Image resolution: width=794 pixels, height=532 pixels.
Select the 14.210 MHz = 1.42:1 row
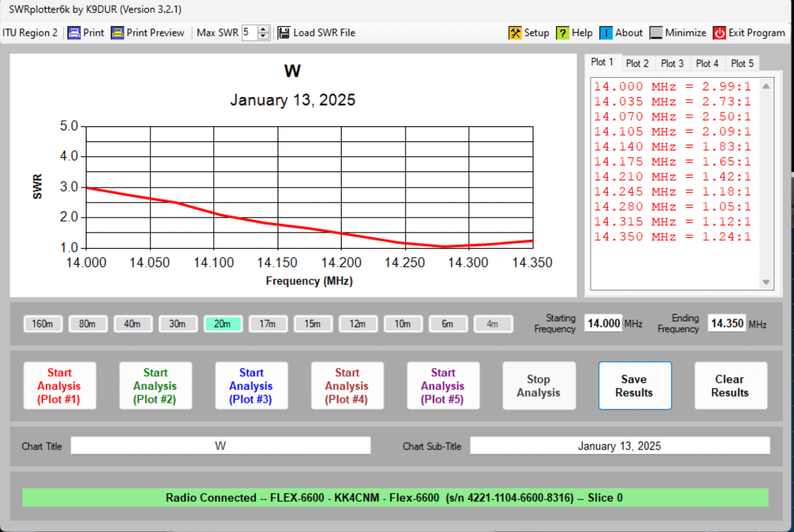672,177
